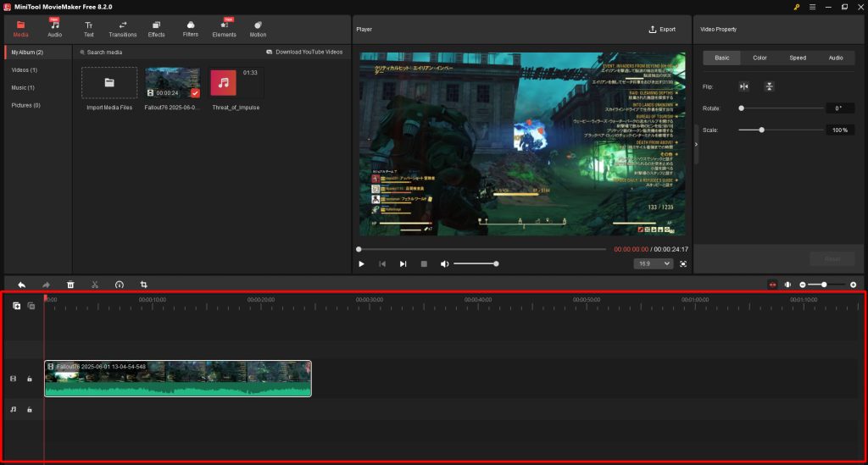Switch to the Color property tab
The image size is (868, 465).
click(x=759, y=58)
